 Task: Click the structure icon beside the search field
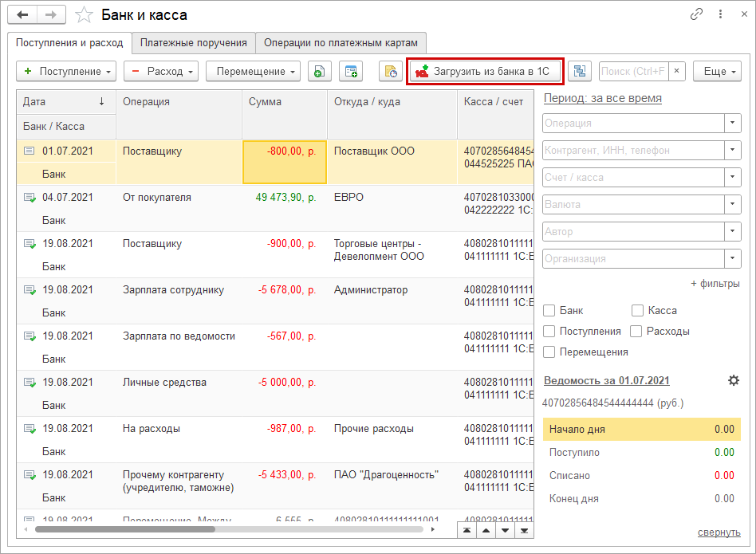pos(579,72)
